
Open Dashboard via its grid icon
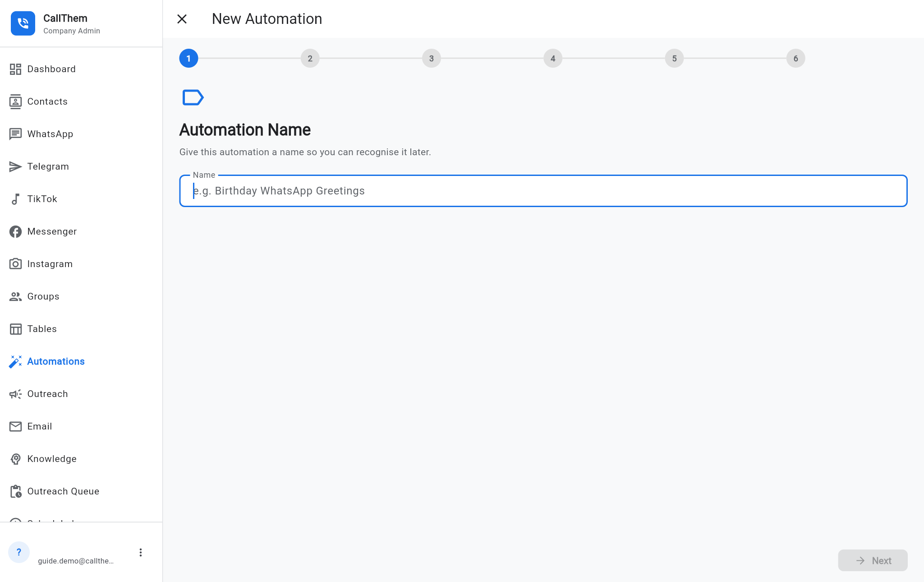pyautogui.click(x=15, y=69)
